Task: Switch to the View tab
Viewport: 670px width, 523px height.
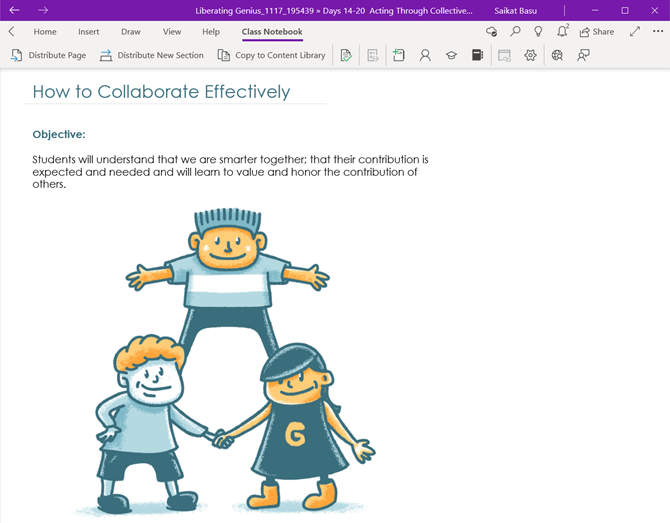Action: 172,32
